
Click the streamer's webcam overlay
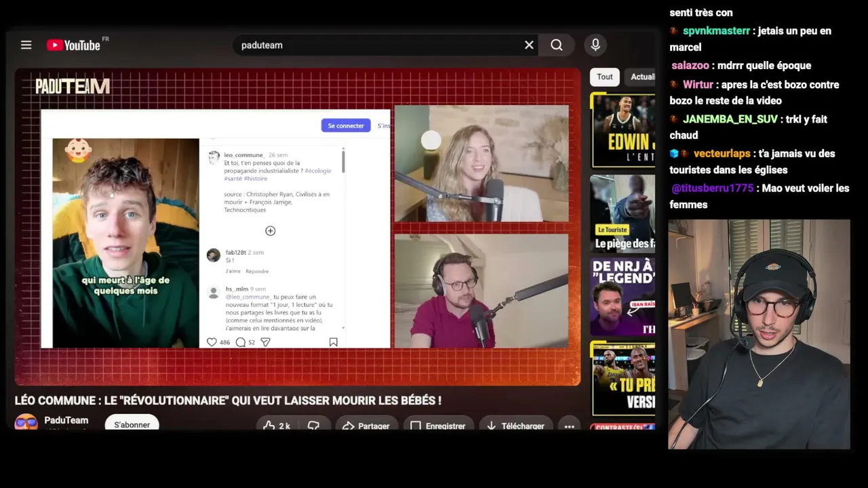click(x=759, y=334)
